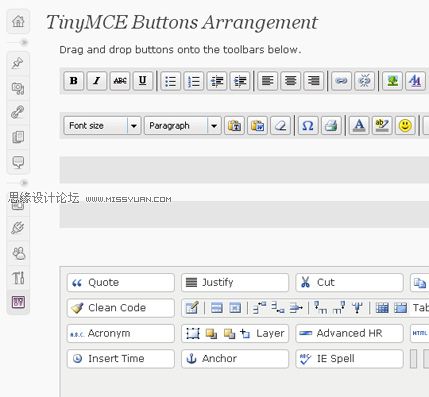This screenshot has width=429, height=397.
Task: Click the eraser remove formatting icon
Action: click(x=281, y=126)
